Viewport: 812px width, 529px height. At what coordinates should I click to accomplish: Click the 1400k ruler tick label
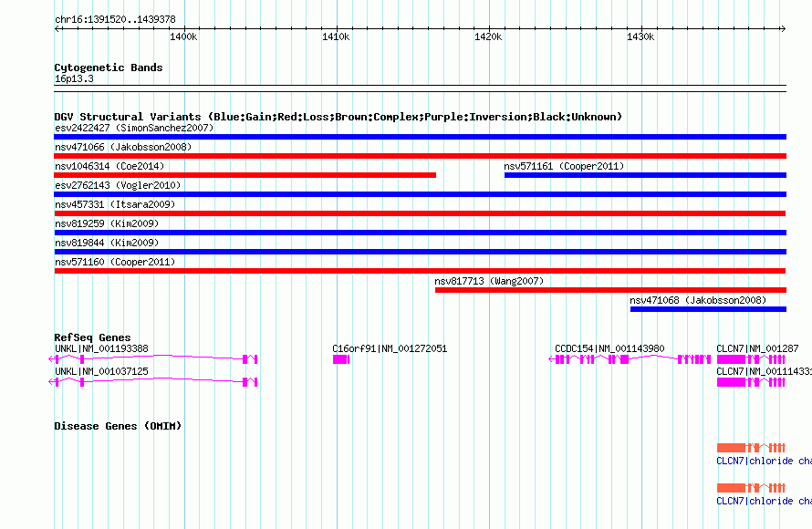point(183,36)
